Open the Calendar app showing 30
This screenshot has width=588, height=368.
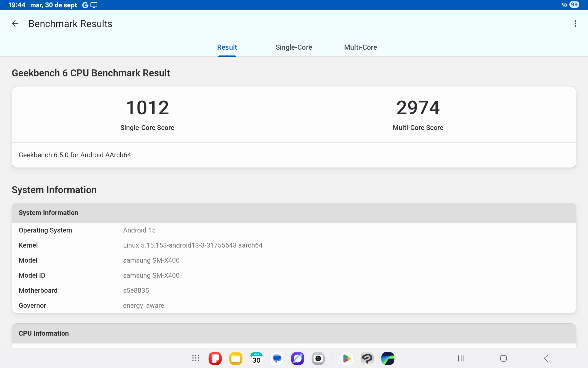click(x=256, y=358)
